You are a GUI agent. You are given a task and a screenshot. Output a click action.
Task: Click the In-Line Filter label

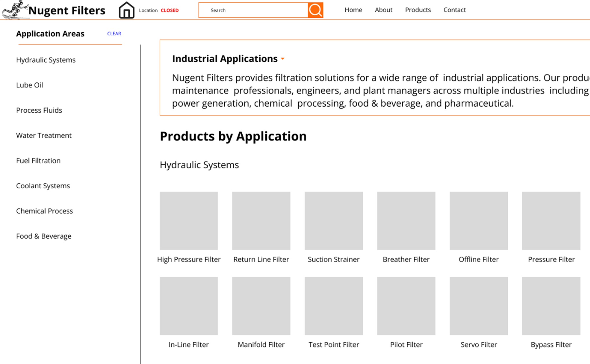click(x=189, y=345)
